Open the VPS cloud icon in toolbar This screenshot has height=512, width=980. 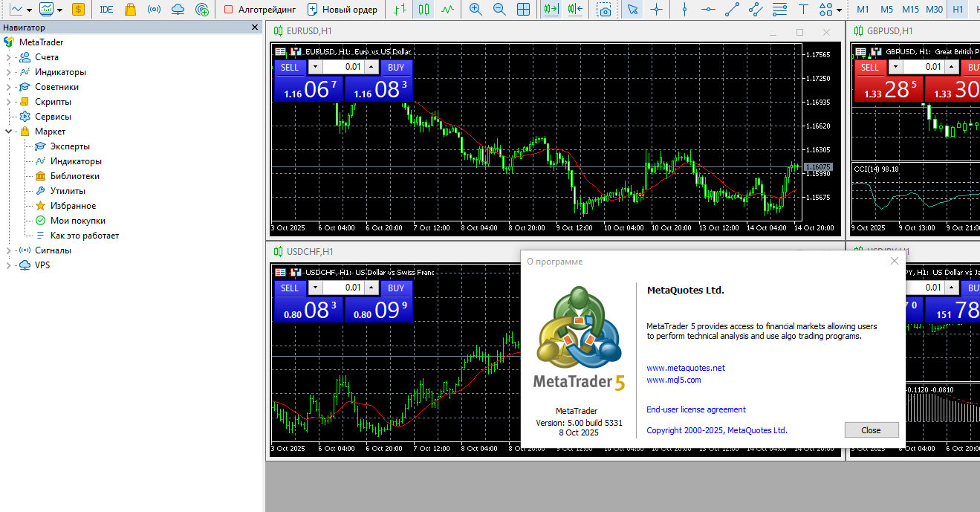(x=178, y=10)
